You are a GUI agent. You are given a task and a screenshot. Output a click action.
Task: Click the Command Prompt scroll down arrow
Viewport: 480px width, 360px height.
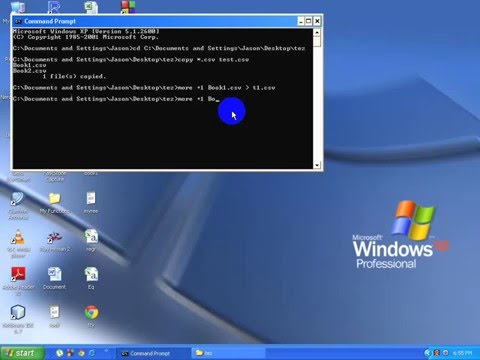317,165
